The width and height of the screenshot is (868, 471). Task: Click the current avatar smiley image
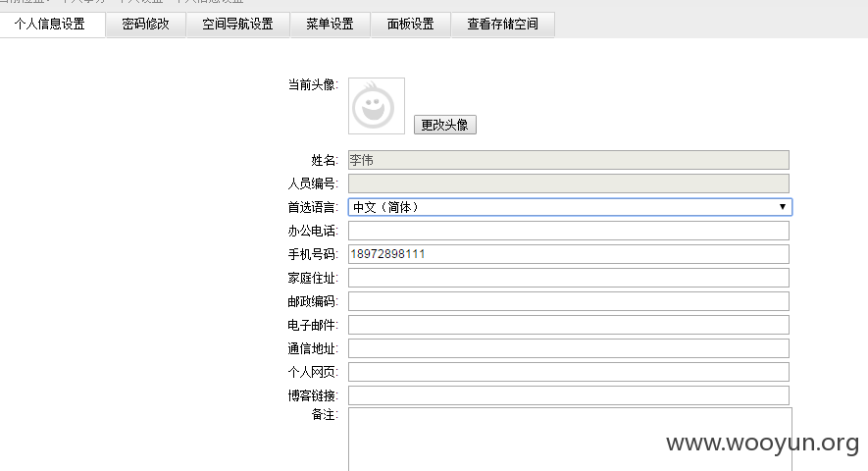coord(377,106)
